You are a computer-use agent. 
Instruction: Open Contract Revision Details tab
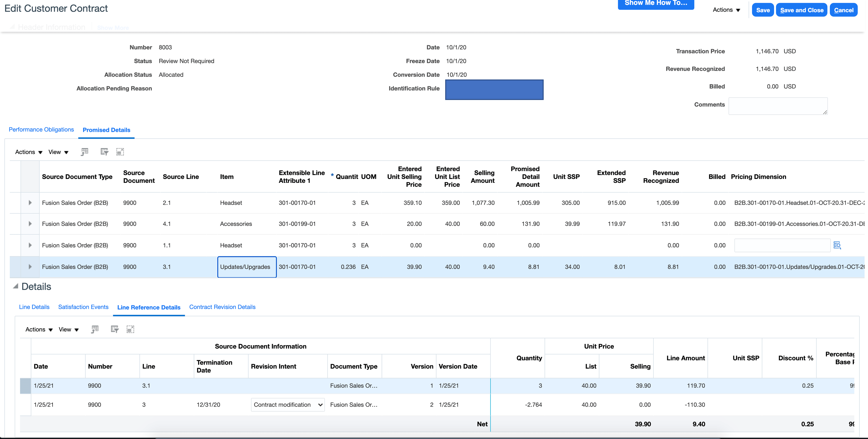click(x=222, y=307)
